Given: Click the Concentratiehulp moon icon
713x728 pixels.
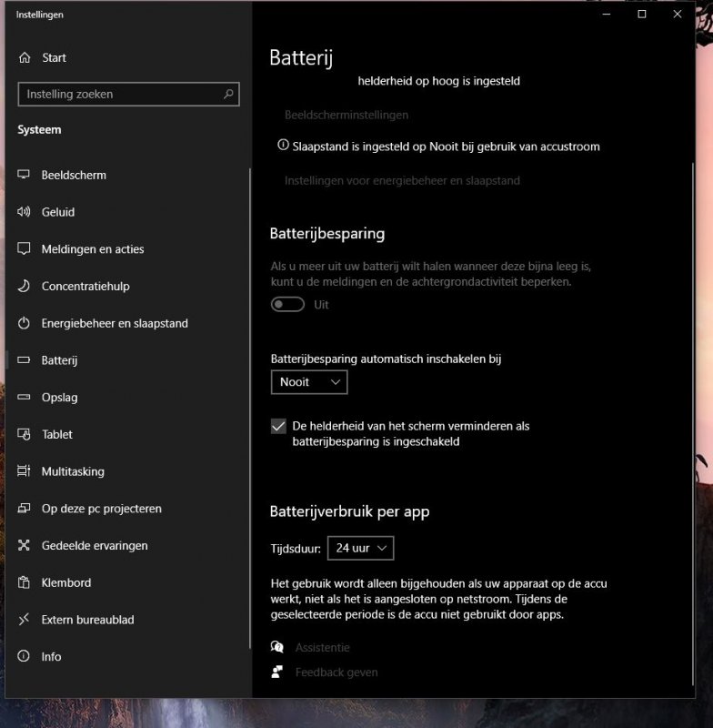Looking at the screenshot, I should [x=24, y=287].
